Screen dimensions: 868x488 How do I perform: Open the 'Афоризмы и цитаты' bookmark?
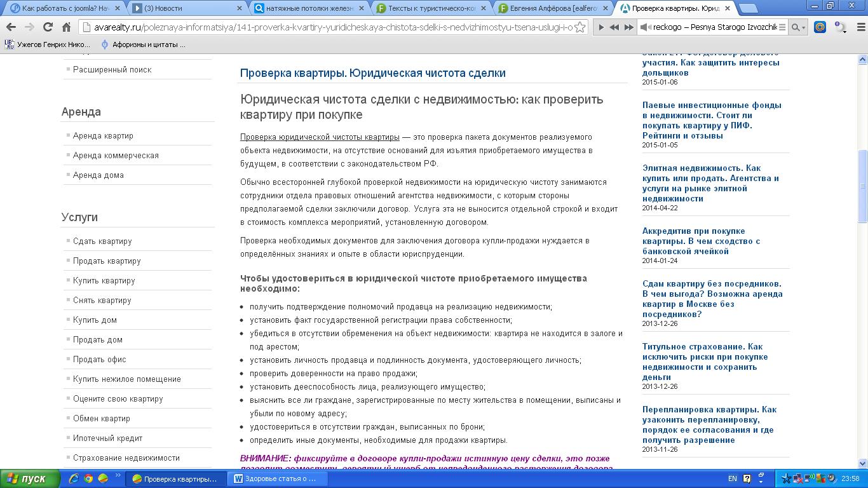(x=142, y=44)
